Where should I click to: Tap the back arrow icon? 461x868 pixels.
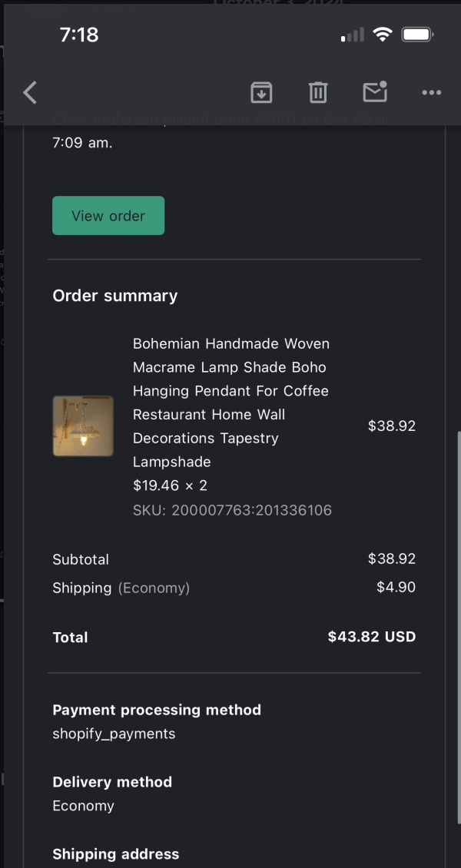pos(30,93)
